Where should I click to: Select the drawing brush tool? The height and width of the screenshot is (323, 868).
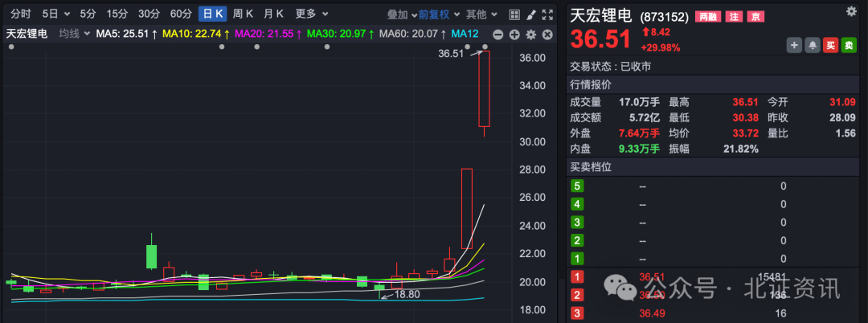530,14
